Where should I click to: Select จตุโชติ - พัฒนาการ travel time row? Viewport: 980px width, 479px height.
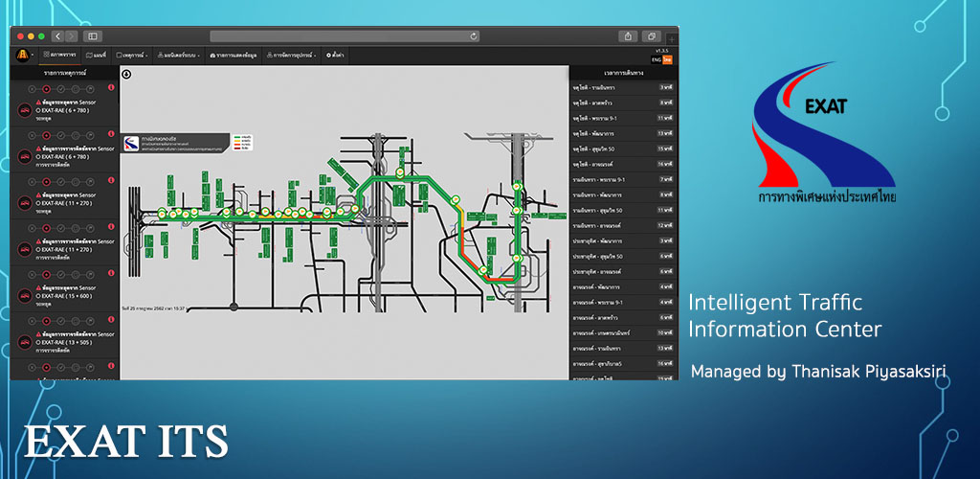623,133
